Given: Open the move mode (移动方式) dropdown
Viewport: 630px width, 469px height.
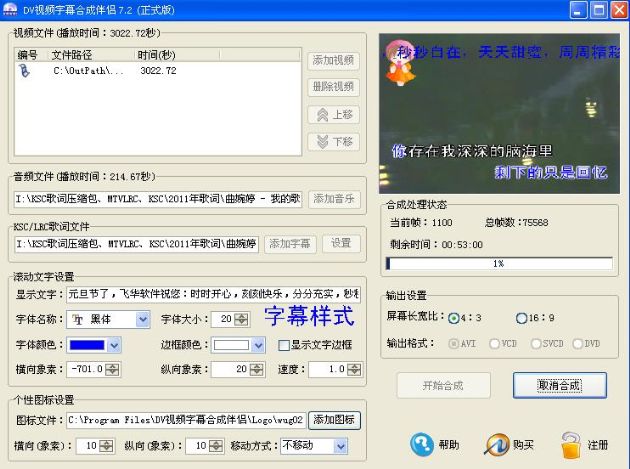Looking at the screenshot, I should tap(340, 445).
